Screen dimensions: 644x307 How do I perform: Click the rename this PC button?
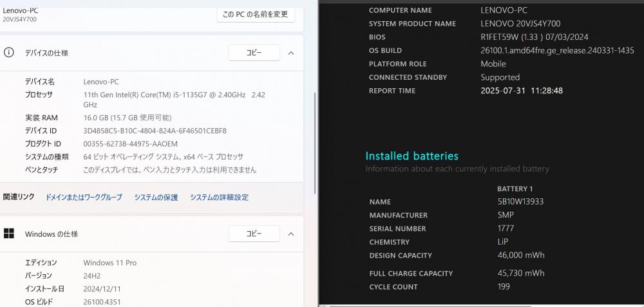tap(256, 14)
